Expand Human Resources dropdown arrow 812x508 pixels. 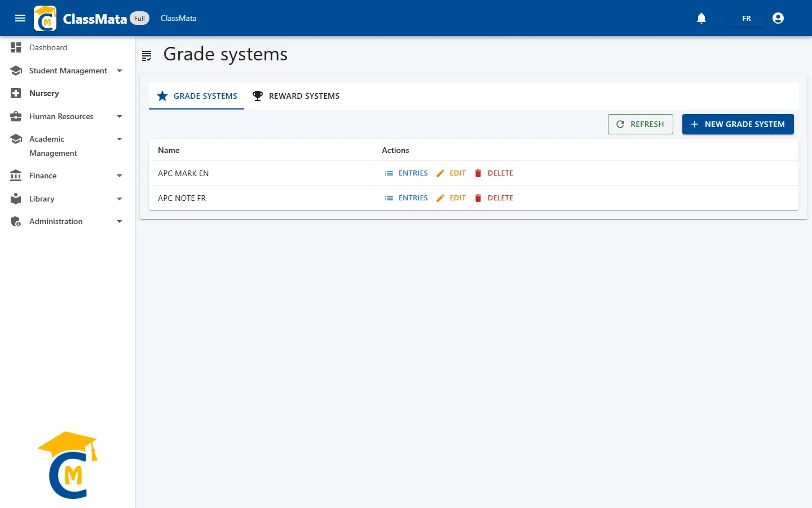120,116
